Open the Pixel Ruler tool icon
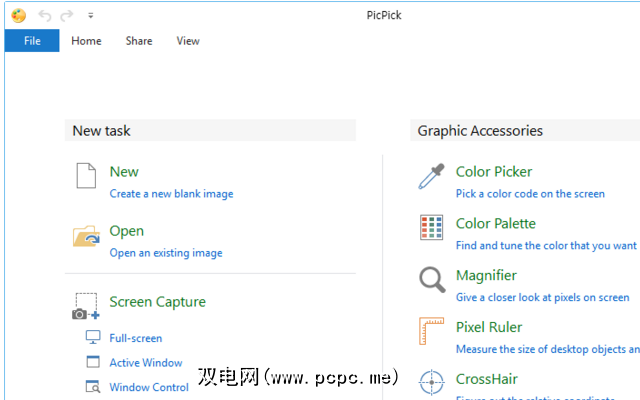This screenshot has width=640, height=400. click(431, 332)
